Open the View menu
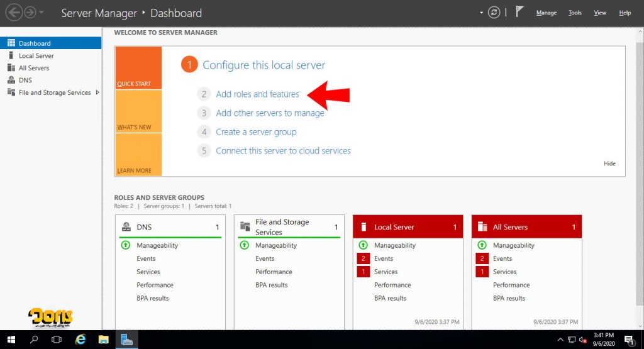The width and height of the screenshot is (644, 349). click(x=599, y=13)
